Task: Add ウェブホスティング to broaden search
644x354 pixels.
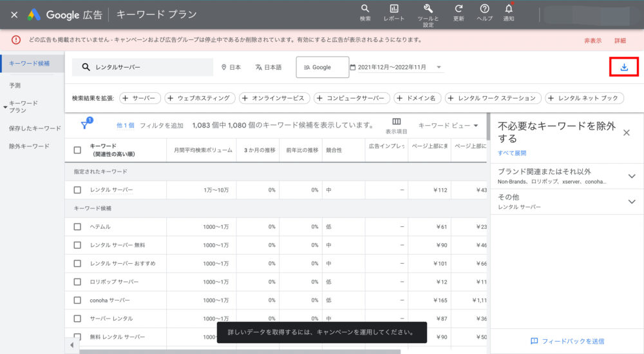Action: tap(200, 98)
